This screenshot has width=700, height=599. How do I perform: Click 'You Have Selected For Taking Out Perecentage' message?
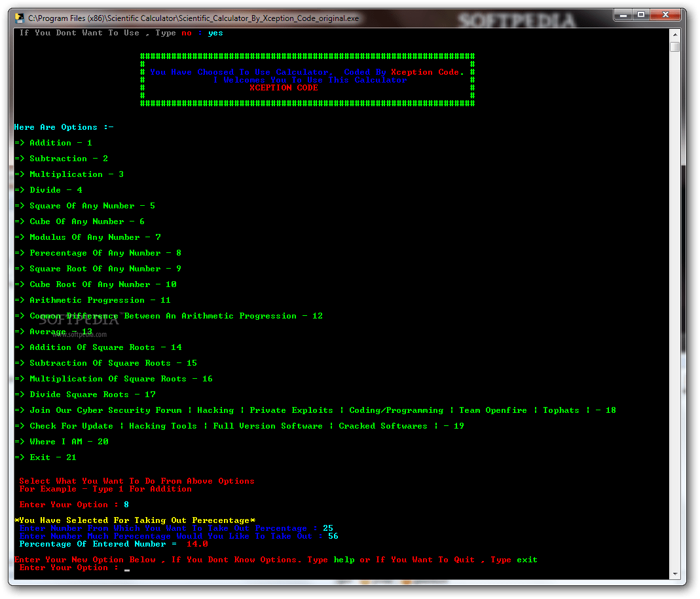tap(135, 520)
